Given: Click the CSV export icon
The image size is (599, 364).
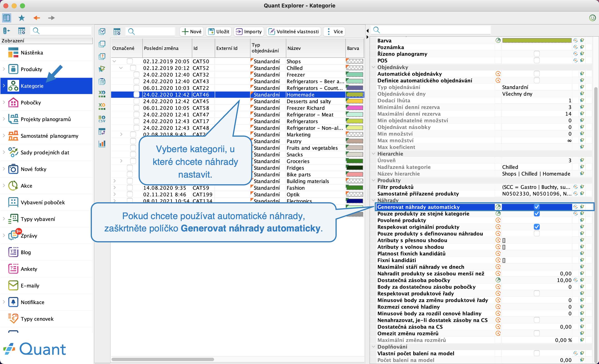Looking at the screenshot, I should [102, 119].
